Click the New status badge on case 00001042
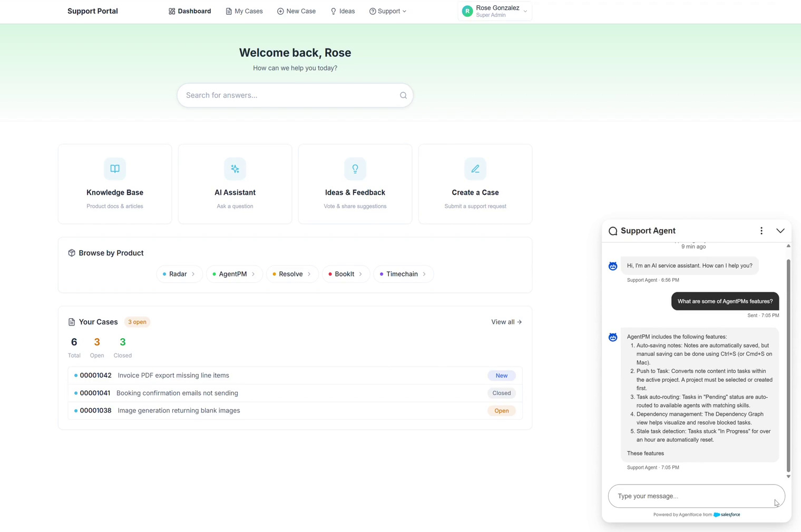The height and width of the screenshot is (532, 801). [502, 376]
